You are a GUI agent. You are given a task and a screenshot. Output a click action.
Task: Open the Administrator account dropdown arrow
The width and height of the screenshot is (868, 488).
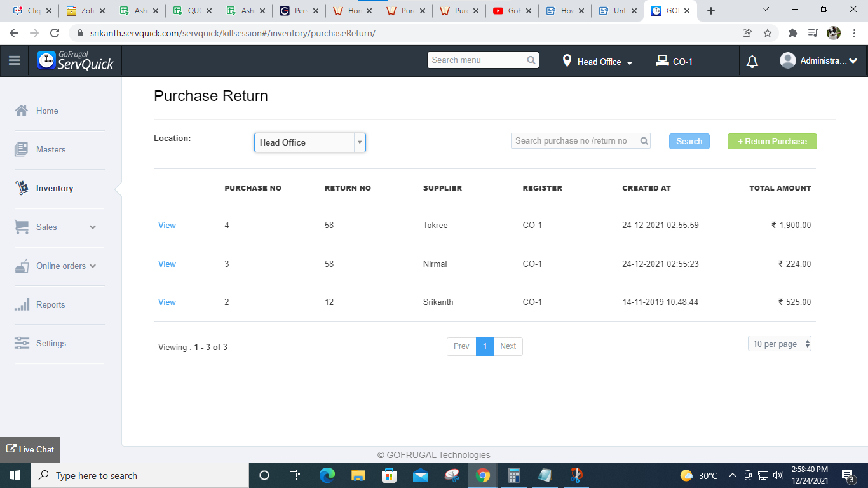(853, 61)
